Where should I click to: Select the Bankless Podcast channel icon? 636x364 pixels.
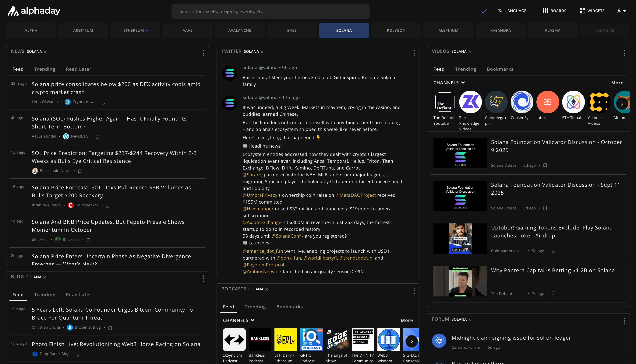(x=260, y=339)
